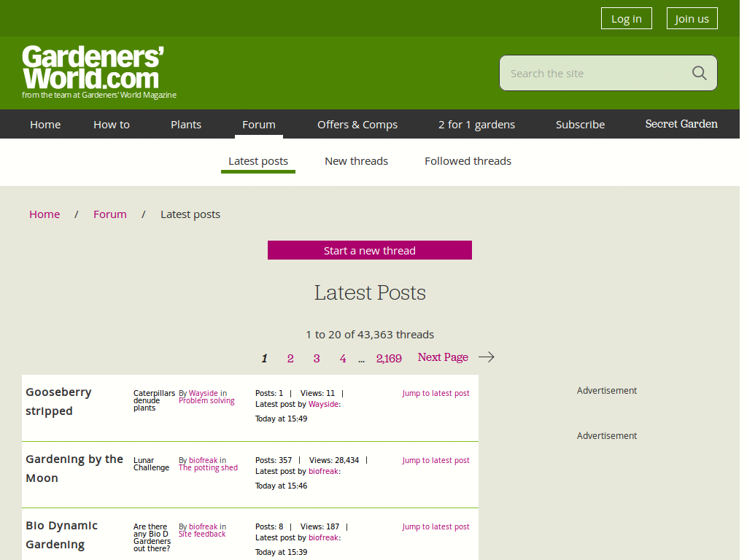Go to page 2
The image size is (747, 560).
[290, 358]
